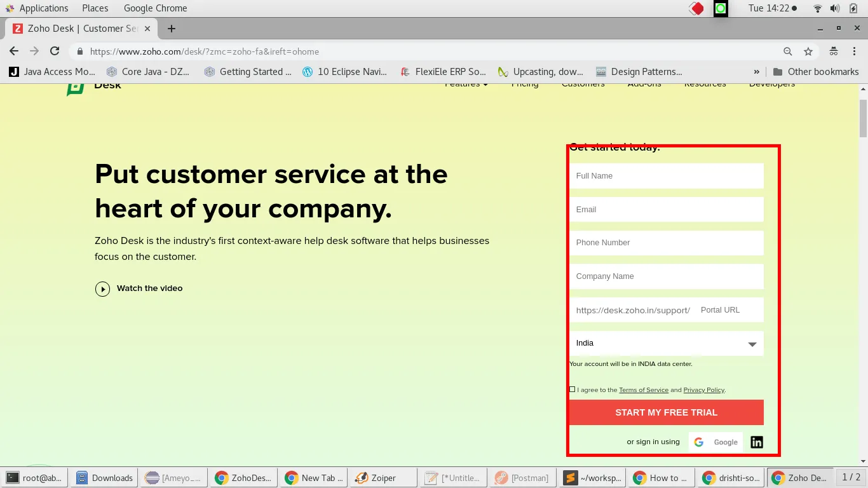The height and width of the screenshot is (488, 868).
Task: Open the Other bookmarks folder
Action: click(816, 72)
